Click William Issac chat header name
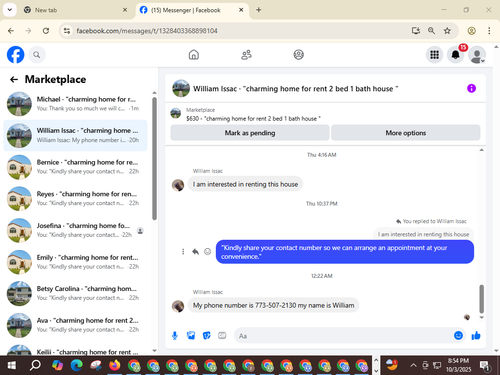The width and height of the screenshot is (500, 375). [295, 89]
